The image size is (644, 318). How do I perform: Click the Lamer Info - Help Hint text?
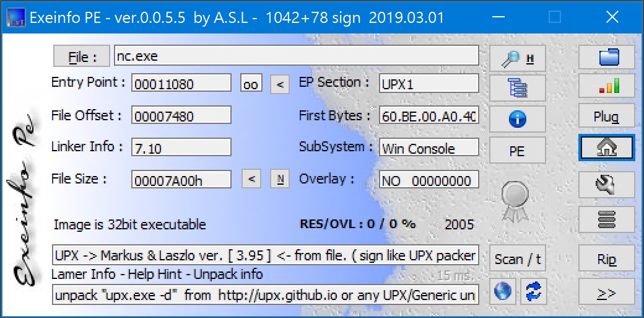pos(157,274)
